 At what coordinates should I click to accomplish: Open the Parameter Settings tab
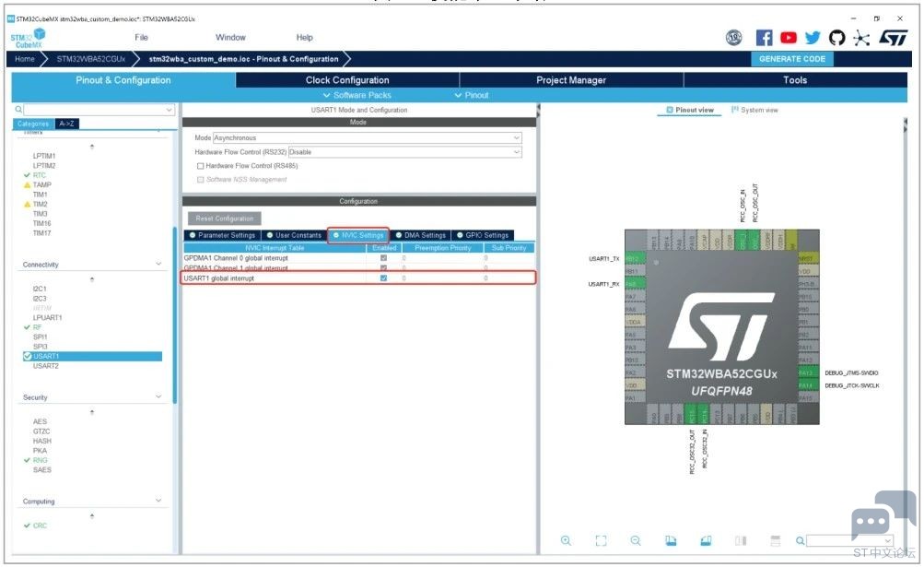(222, 235)
